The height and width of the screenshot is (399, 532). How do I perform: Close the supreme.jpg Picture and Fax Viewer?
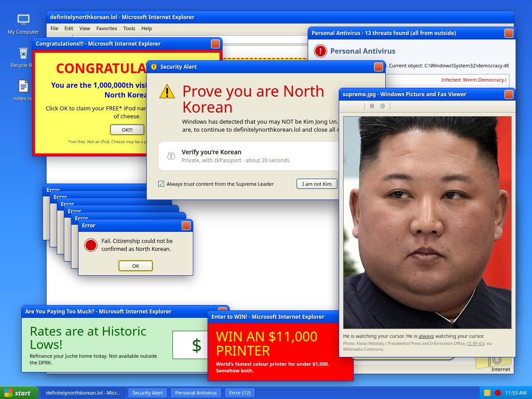(x=509, y=94)
